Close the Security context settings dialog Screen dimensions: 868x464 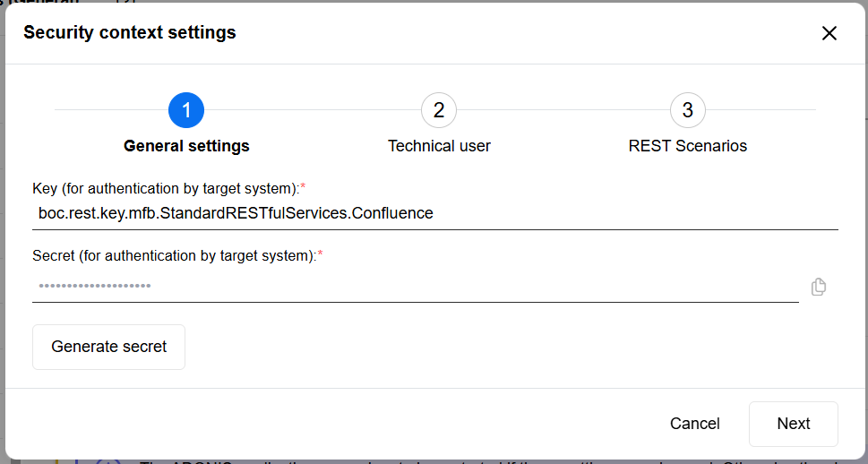(829, 33)
